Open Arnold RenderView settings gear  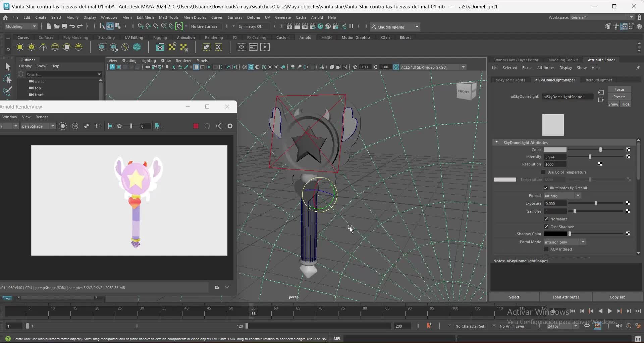[x=230, y=126]
